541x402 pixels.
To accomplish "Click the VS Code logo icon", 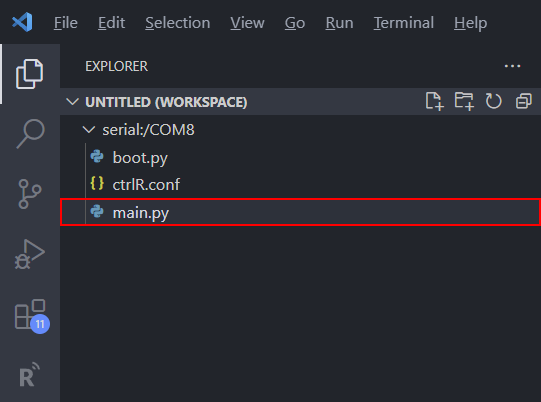I will tap(22, 22).
